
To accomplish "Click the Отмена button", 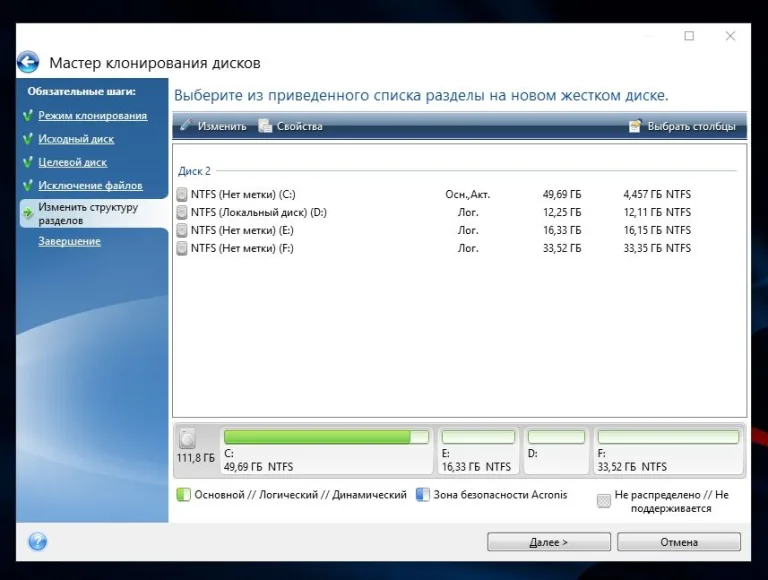I will pos(679,542).
